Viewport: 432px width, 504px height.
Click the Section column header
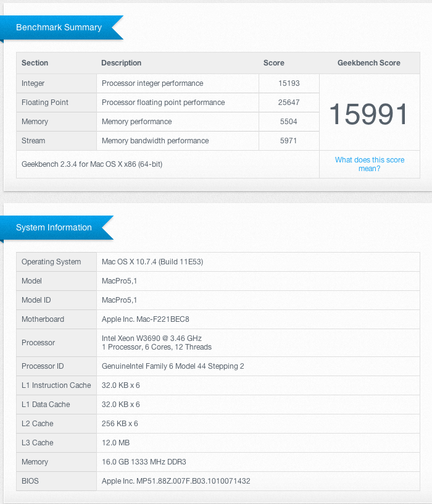pyautogui.click(x=35, y=62)
